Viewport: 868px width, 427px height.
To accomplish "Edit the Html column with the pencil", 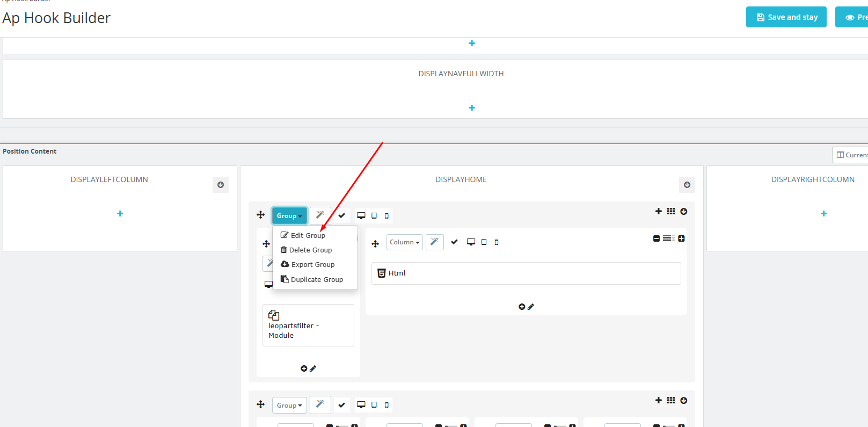I will pyautogui.click(x=531, y=307).
